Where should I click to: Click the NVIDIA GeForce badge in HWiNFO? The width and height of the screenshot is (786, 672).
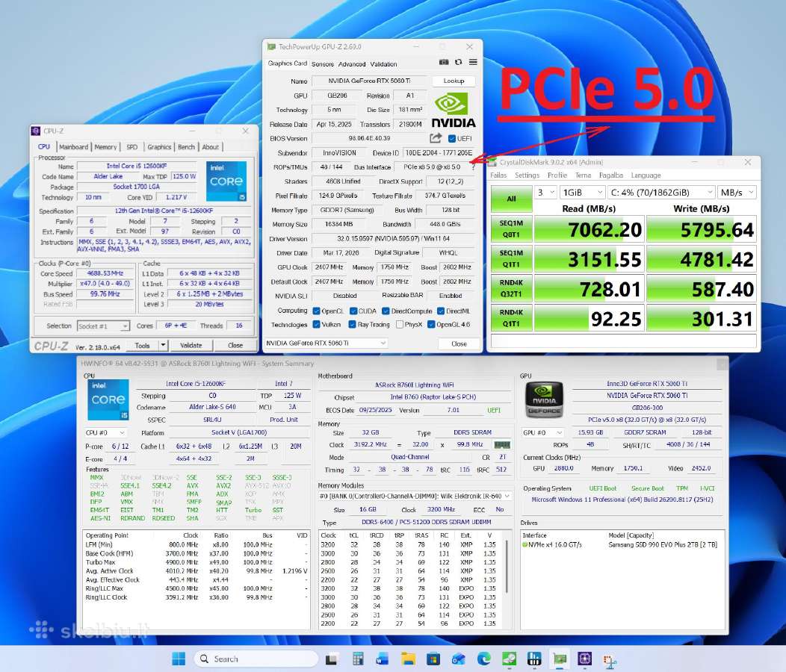(544, 399)
